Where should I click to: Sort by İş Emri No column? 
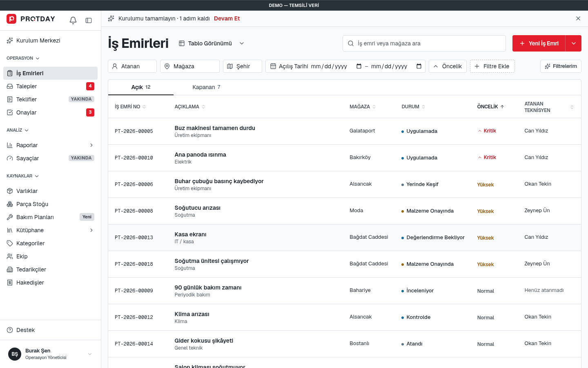[130, 107]
